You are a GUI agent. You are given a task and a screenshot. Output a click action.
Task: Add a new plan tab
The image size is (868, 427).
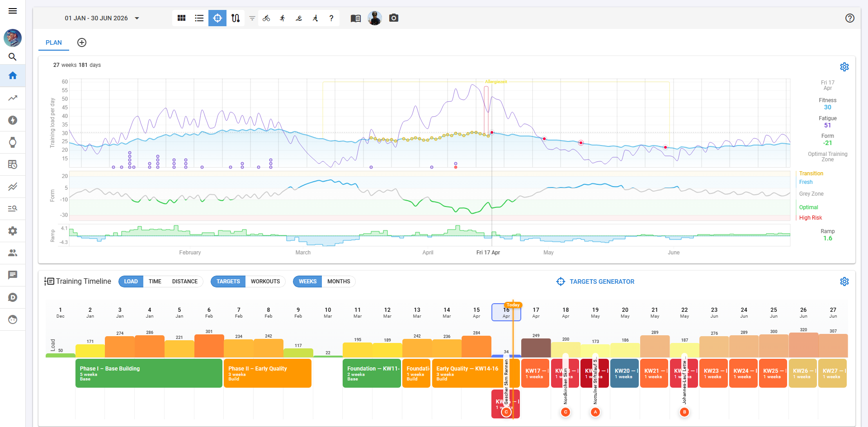(82, 42)
